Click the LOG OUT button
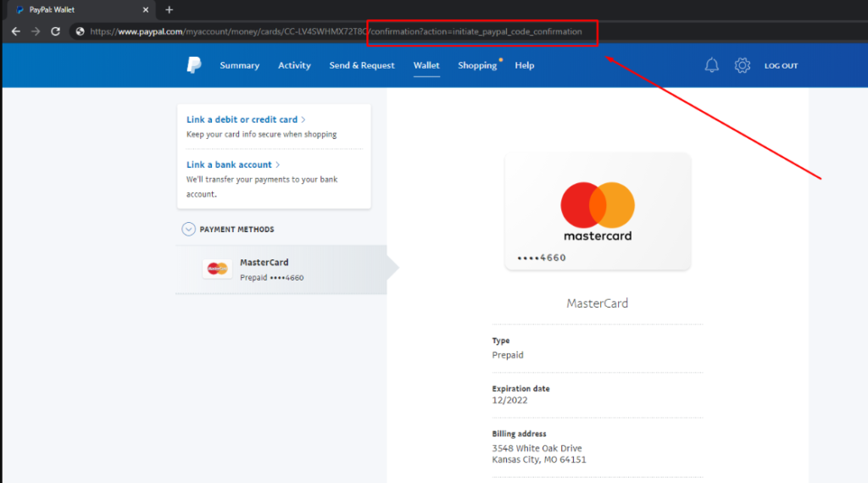The width and height of the screenshot is (868, 483). click(781, 65)
